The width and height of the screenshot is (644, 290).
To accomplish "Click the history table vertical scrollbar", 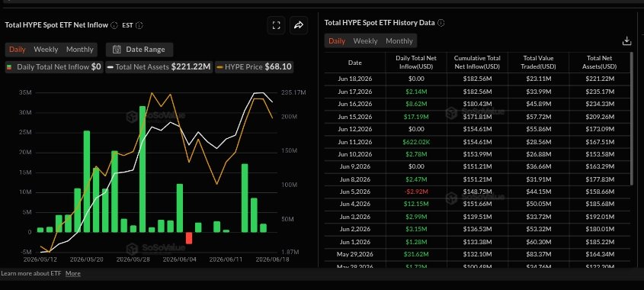I will (x=632, y=119).
